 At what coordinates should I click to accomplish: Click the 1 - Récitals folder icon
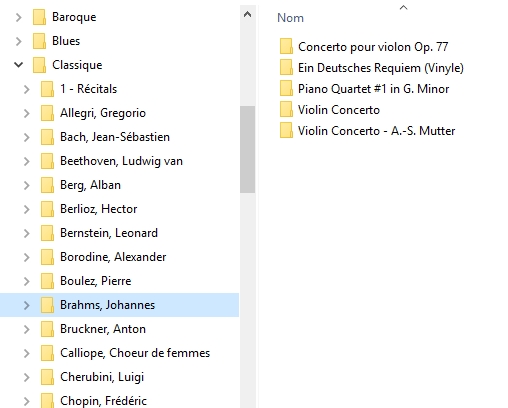(x=47, y=89)
